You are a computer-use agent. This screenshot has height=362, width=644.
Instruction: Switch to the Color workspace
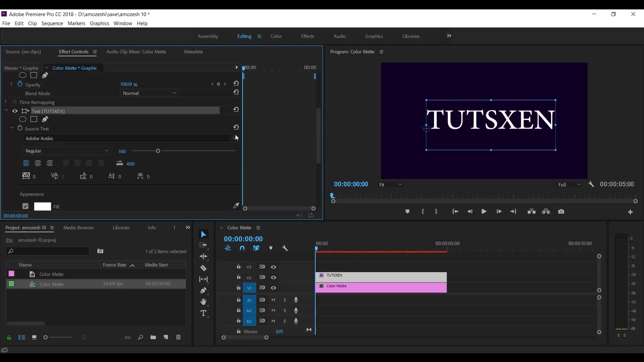pyautogui.click(x=276, y=36)
